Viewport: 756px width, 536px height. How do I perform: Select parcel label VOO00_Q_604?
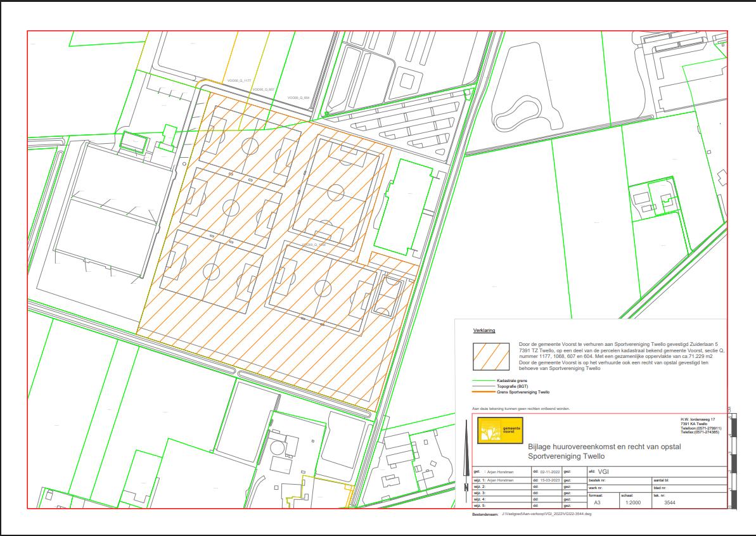click(x=298, y=98)
